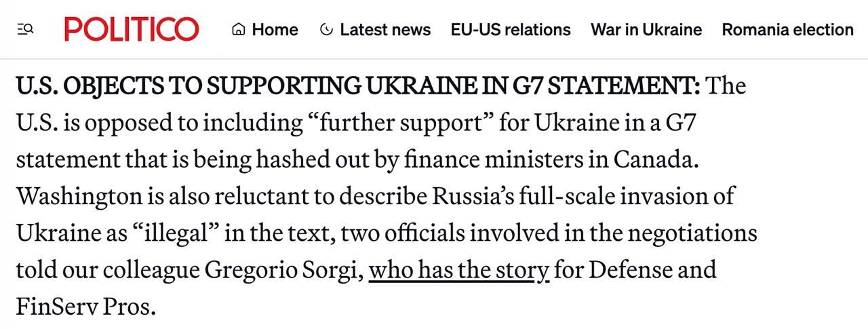Open the War in Ukraine section

tap(646, 30)
